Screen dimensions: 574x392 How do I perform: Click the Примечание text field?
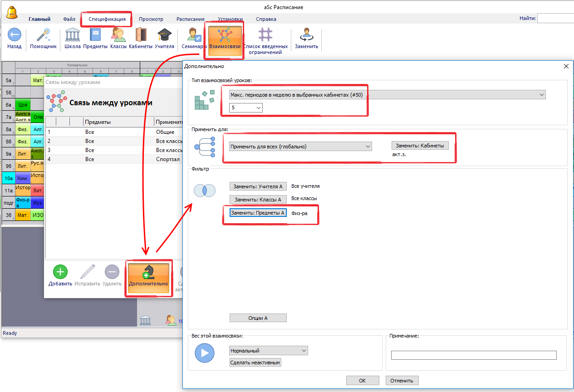473,355
